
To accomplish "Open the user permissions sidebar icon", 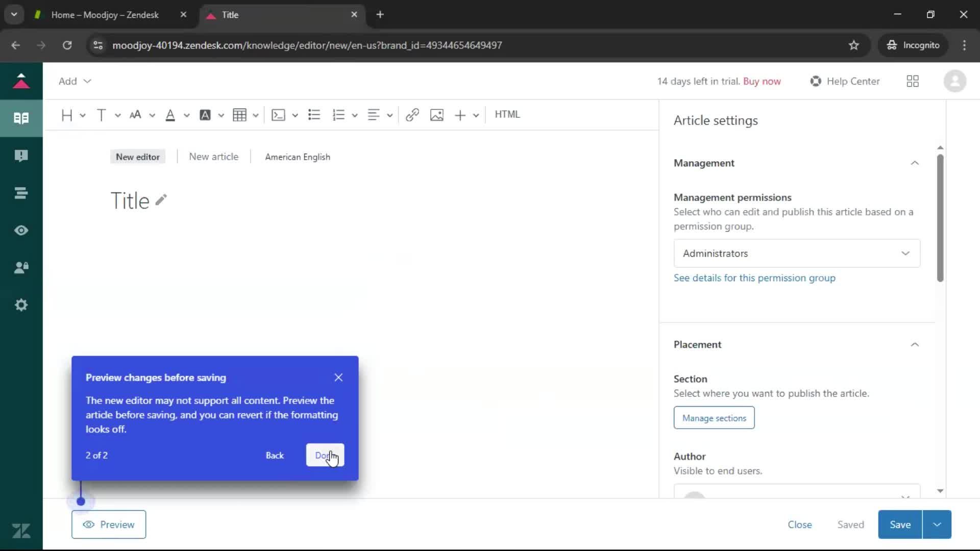I will point(21,267).
